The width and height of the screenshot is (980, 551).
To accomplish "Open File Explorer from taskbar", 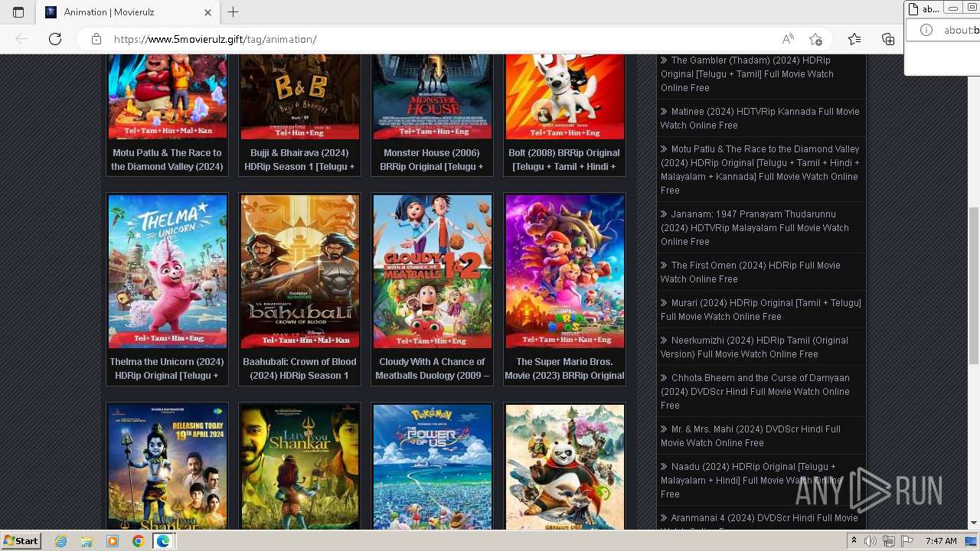I will tap(87, 541).
